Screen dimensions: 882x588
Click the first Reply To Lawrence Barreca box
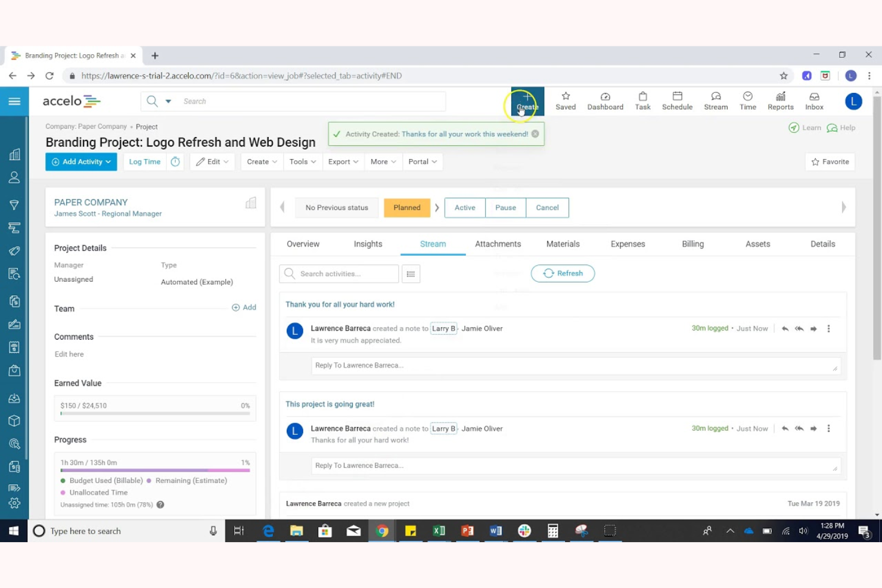click(x=576, y=366)
